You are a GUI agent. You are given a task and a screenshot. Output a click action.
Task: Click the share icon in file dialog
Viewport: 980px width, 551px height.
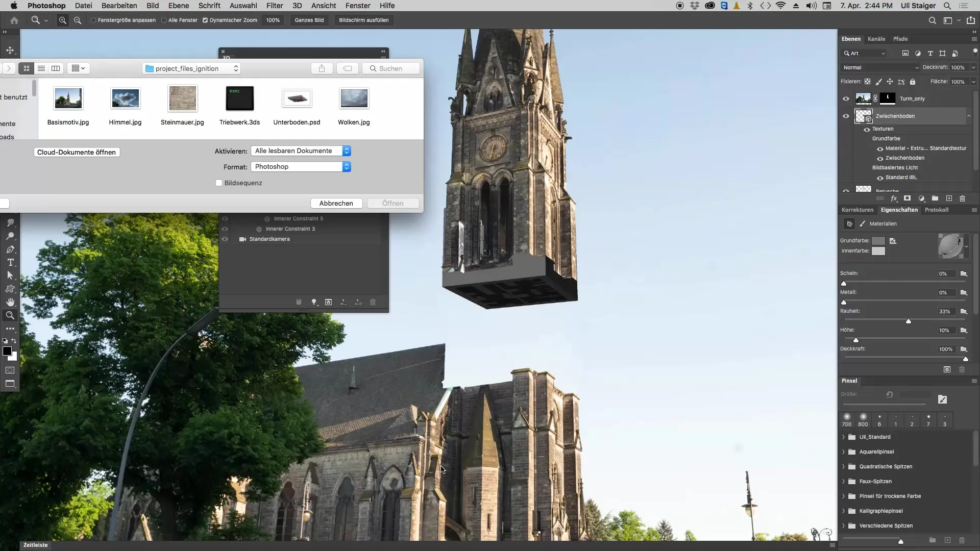(x=322, y=68)
